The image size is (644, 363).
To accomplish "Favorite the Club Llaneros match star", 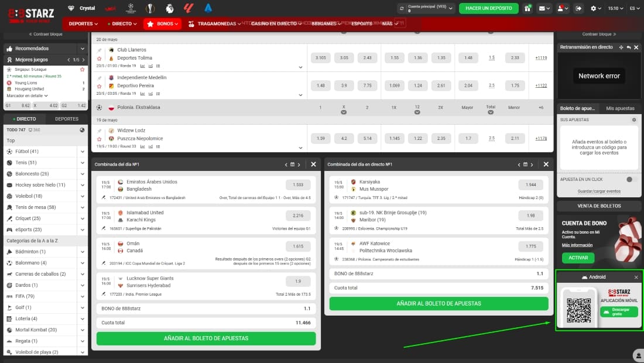I will click(99, 59).
